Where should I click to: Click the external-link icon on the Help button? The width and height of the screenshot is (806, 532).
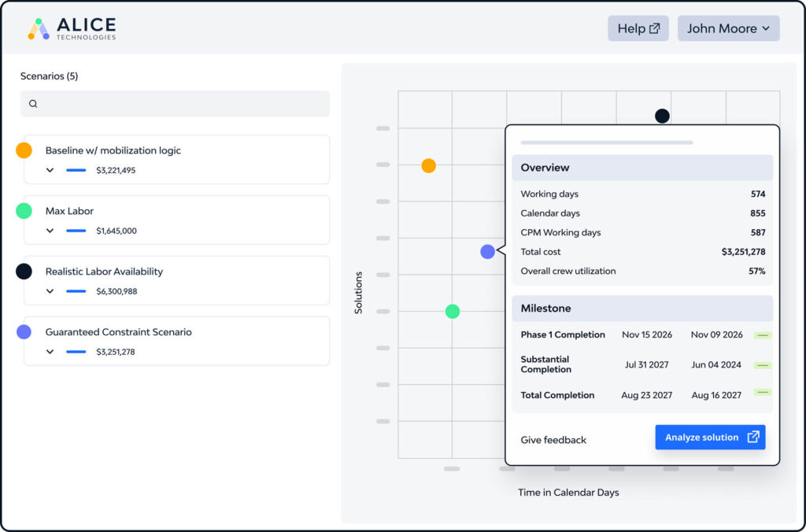(x=656, y=28)
